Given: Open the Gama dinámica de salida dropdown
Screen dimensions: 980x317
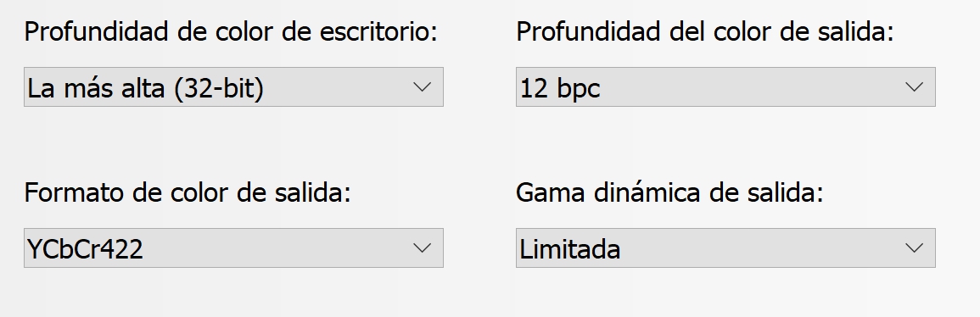Looking at the screenshot, I should [x=725, y=247].
